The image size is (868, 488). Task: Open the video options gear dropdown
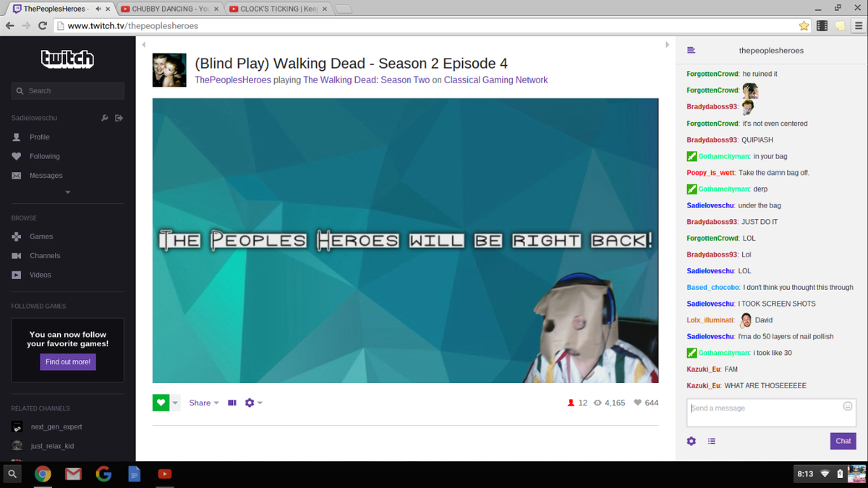tap(253, 403)
